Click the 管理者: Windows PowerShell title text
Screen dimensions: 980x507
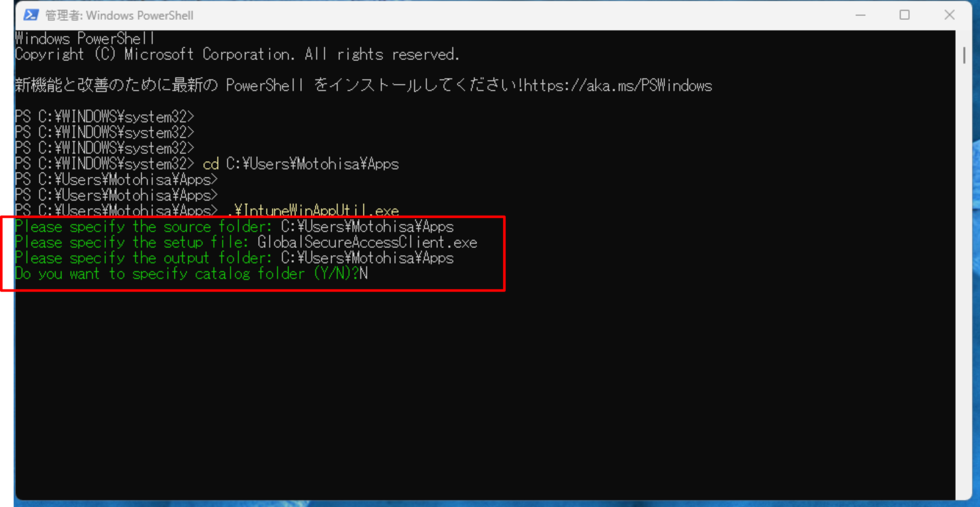pyautogui.click(x=120, y=16)
